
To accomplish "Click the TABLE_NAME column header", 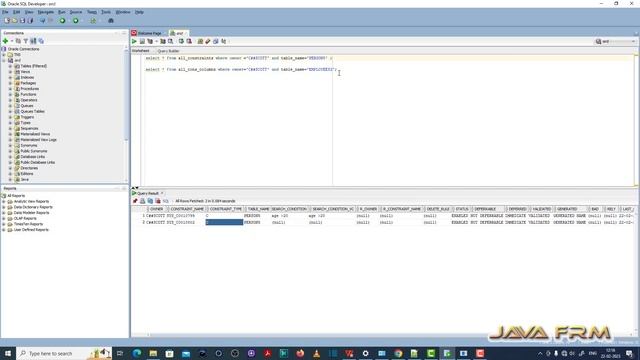I will 258,209.
